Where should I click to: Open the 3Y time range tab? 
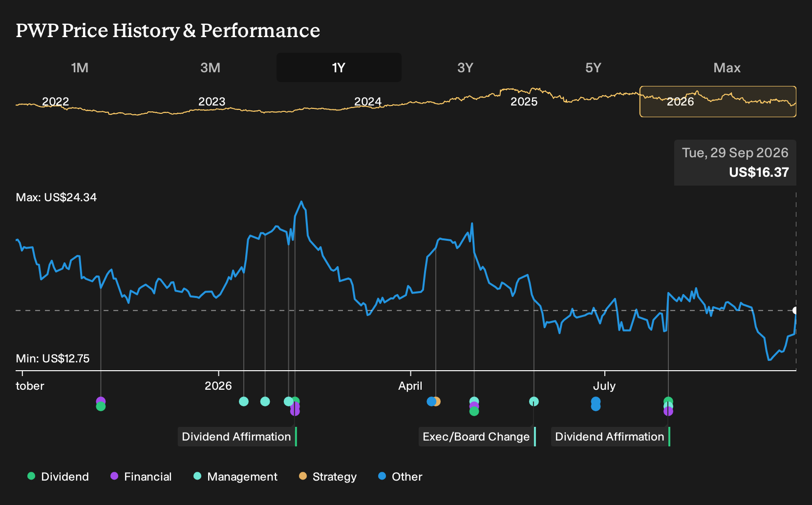465,67
